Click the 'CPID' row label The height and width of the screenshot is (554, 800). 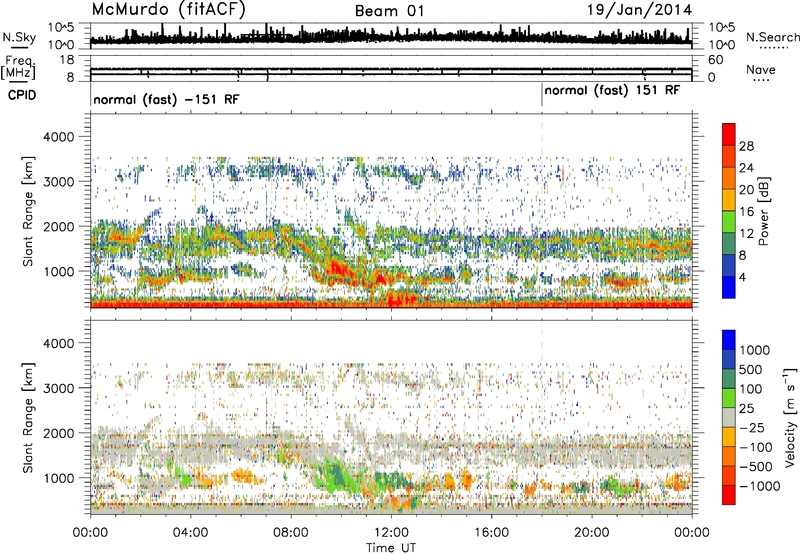pyautogui.click(x=22, y=95)
